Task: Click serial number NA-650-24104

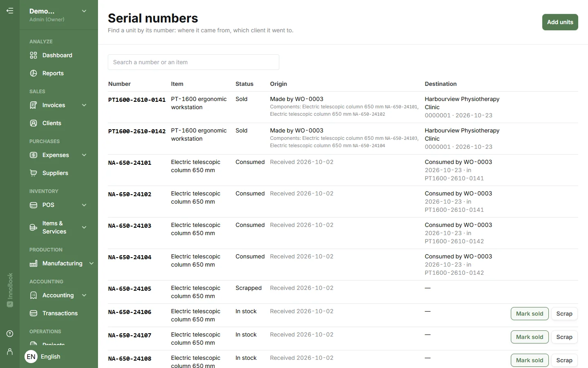Action: point(130,257)
